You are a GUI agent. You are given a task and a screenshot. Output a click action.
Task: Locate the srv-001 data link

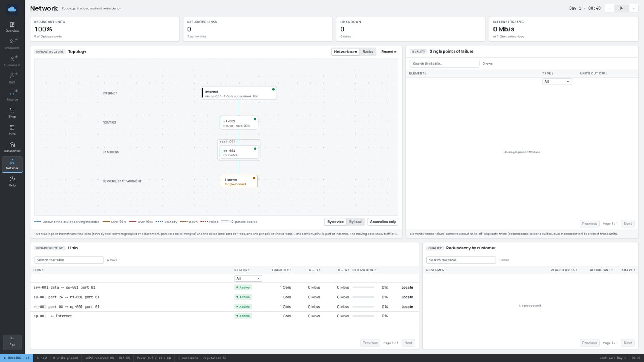coord(407,288)
